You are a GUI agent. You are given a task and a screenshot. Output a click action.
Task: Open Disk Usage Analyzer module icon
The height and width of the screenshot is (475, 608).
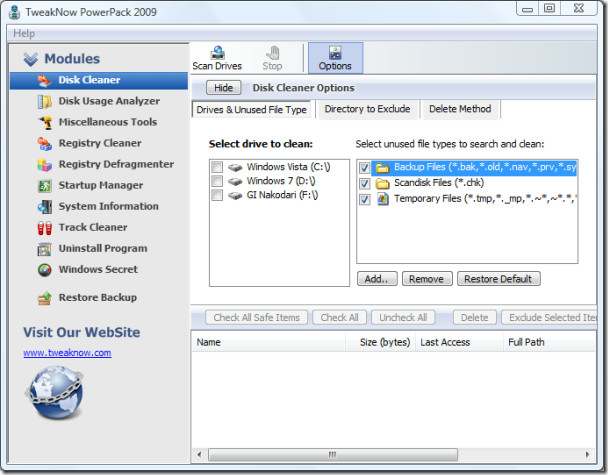click(x=45, y=101)
